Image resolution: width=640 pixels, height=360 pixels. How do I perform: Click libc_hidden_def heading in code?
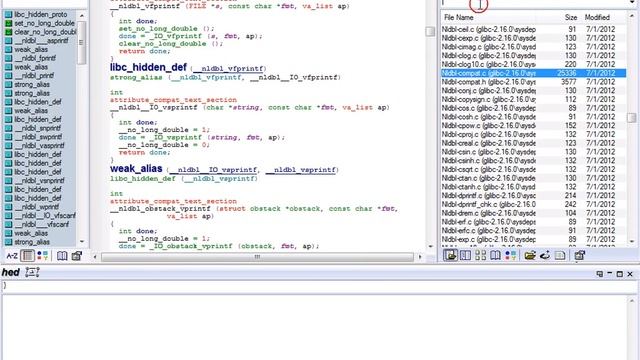point(148,67)
